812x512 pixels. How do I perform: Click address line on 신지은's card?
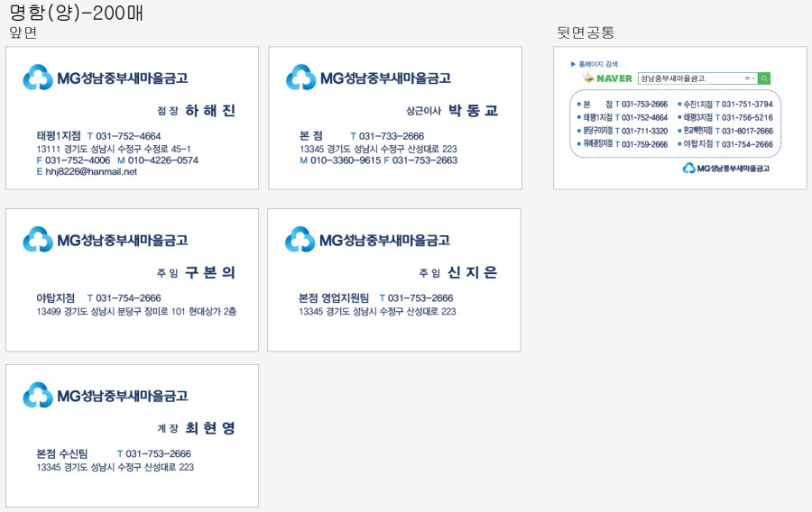[377, 311]
